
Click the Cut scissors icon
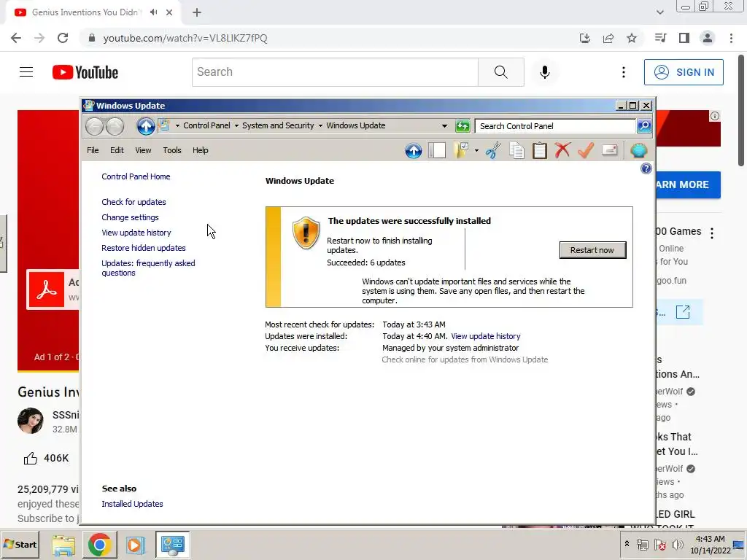tap(494, 150)
